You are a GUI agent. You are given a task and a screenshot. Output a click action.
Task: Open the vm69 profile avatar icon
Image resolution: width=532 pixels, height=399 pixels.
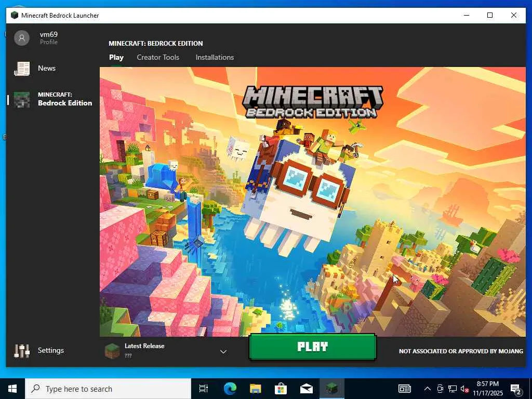(x=22, y=37)
